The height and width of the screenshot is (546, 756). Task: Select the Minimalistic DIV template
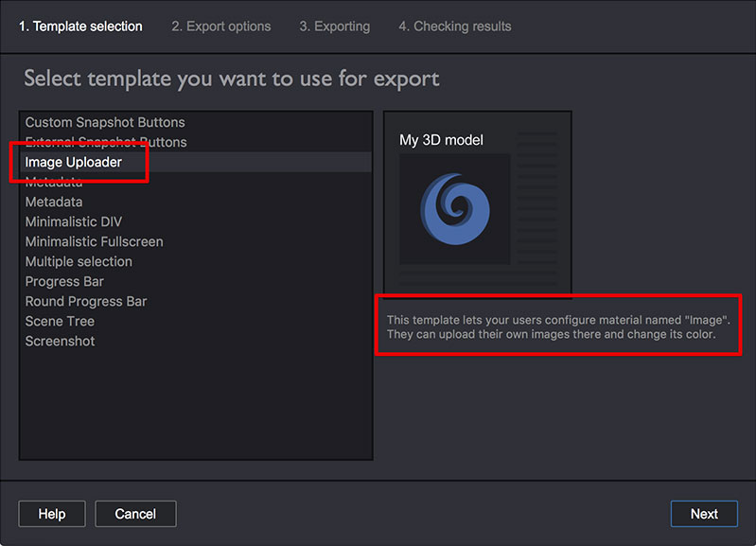coord(196,221)
